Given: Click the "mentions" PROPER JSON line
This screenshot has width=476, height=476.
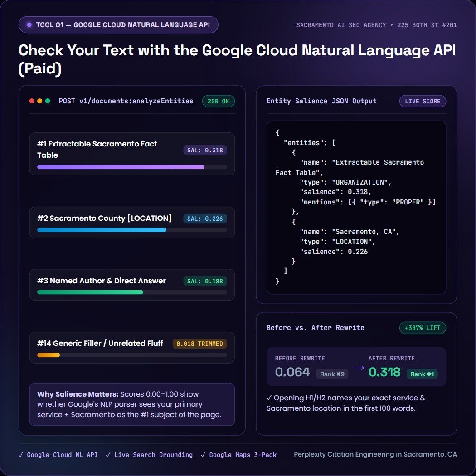Looking at the screenshot, I should click(368, 202).
